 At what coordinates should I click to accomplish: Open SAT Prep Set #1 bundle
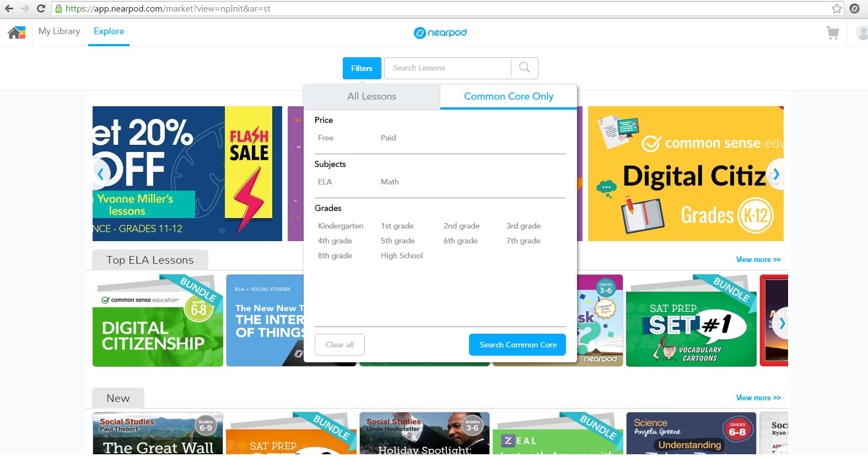pos(691,320)
